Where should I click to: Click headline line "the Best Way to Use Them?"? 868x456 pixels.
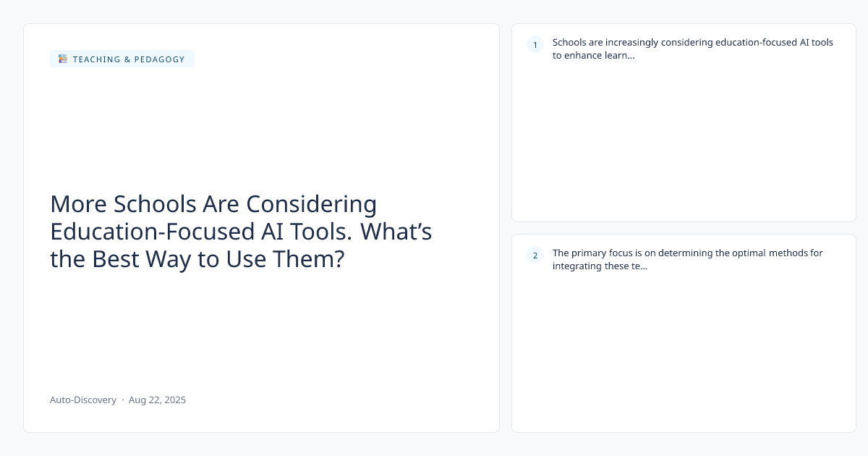coord(197,259)
